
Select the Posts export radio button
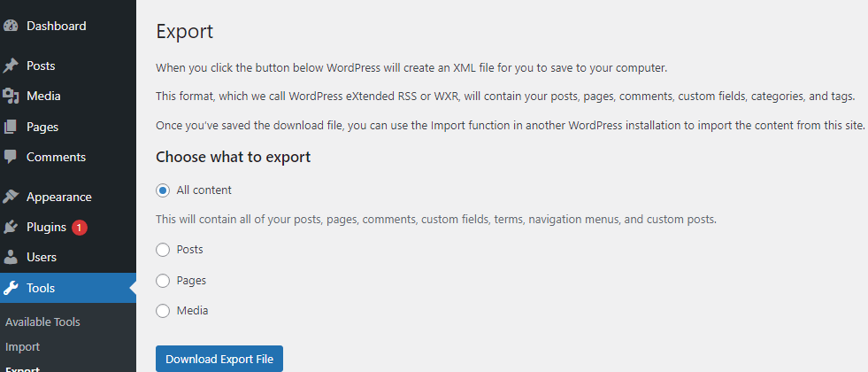[x=163, y=250]
